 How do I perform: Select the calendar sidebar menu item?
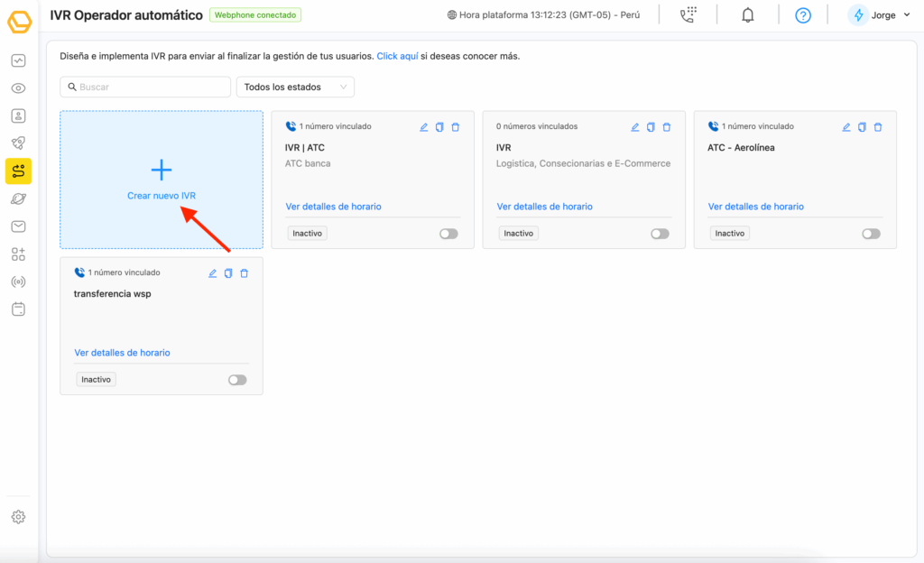[x=18, y=309]
